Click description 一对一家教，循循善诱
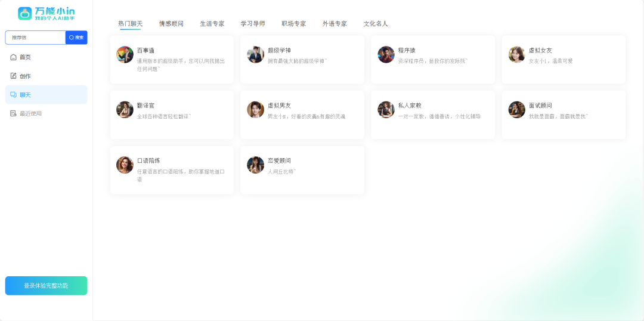The image size is (644, 321). 439,116
